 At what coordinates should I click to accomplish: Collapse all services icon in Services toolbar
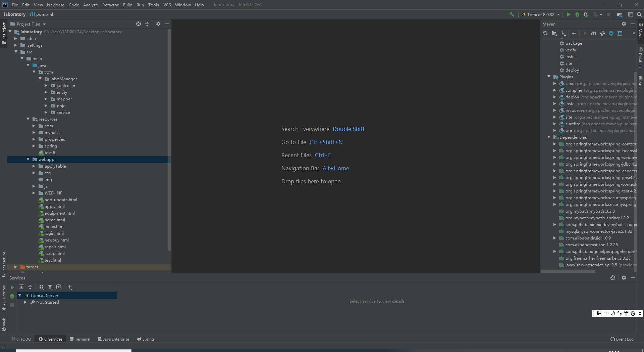(30, 287)
